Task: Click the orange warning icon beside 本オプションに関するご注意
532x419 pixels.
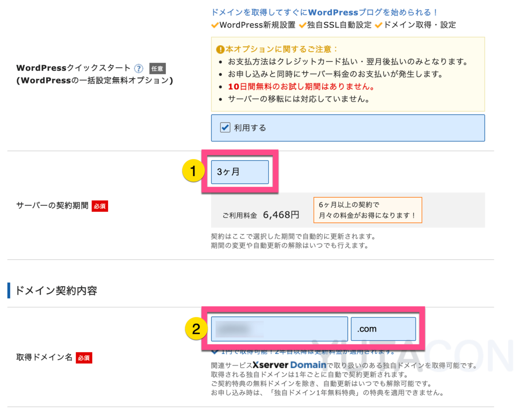Action: (x=220, y=49)
